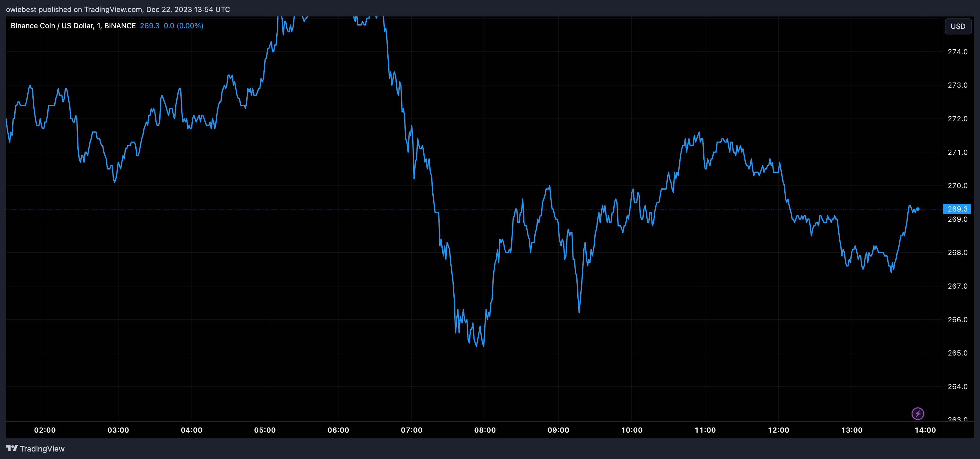Image resolution: width=980 pixels, height=459 pixels.
Task: Click the 14:00 time axis label
Action: 925,430
